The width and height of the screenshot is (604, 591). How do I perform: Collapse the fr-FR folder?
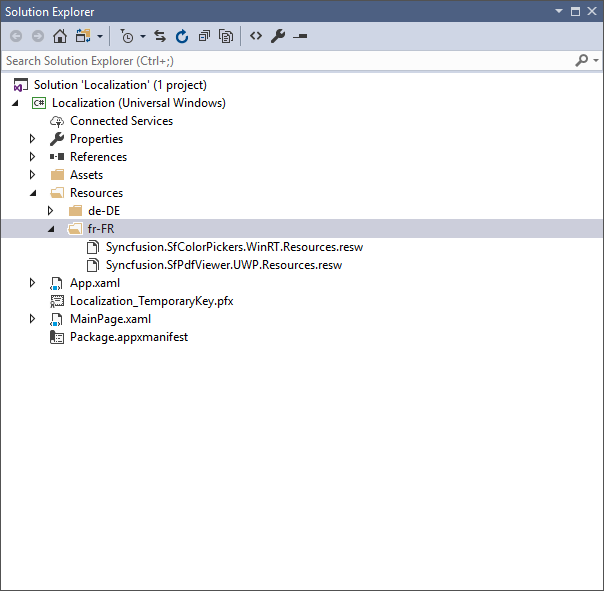(x=51, y=229)
